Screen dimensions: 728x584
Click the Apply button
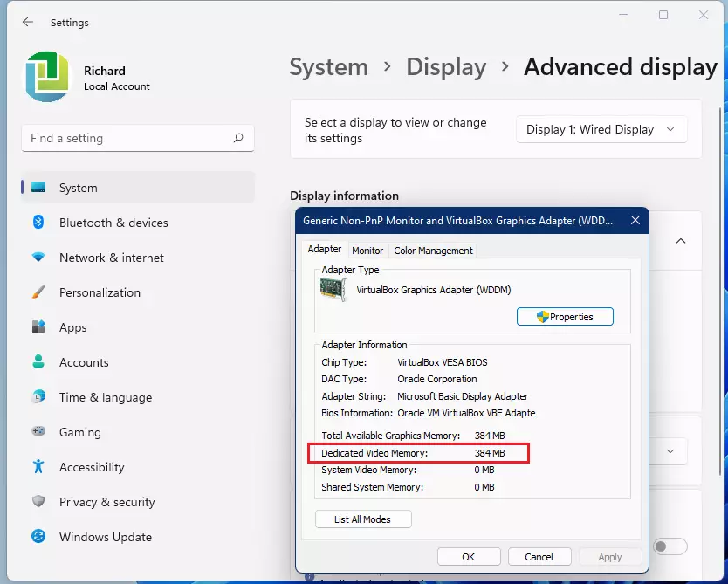pos(609,557)
